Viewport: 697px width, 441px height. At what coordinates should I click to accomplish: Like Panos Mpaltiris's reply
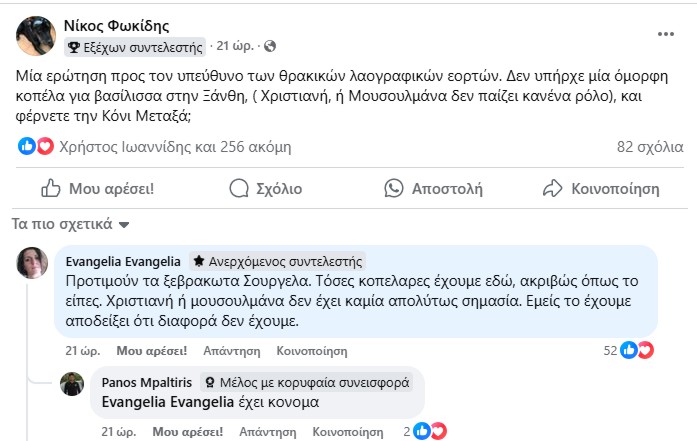tap(187, 431)
